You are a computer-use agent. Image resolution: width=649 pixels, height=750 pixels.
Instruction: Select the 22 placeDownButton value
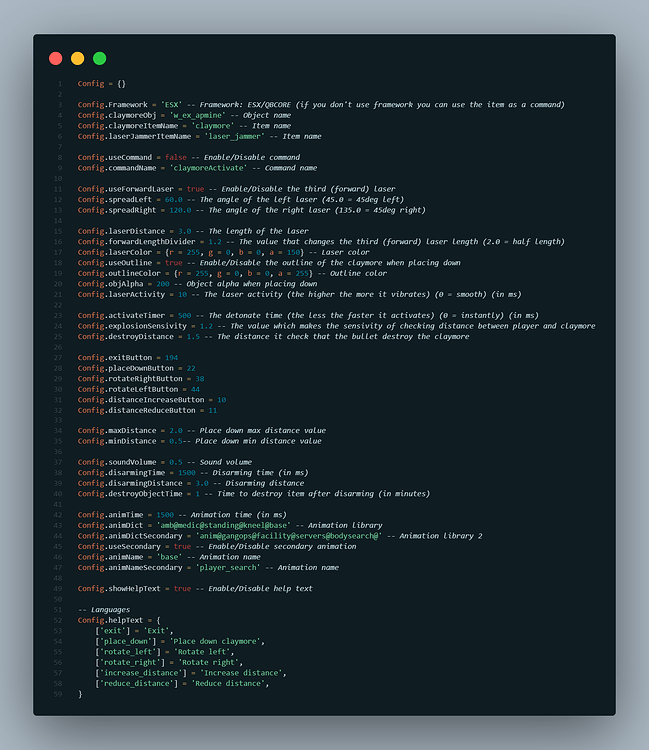coord(191,368)
